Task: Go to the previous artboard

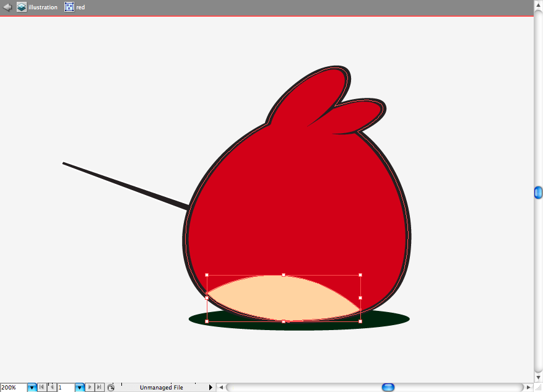Action: (52, 387)
